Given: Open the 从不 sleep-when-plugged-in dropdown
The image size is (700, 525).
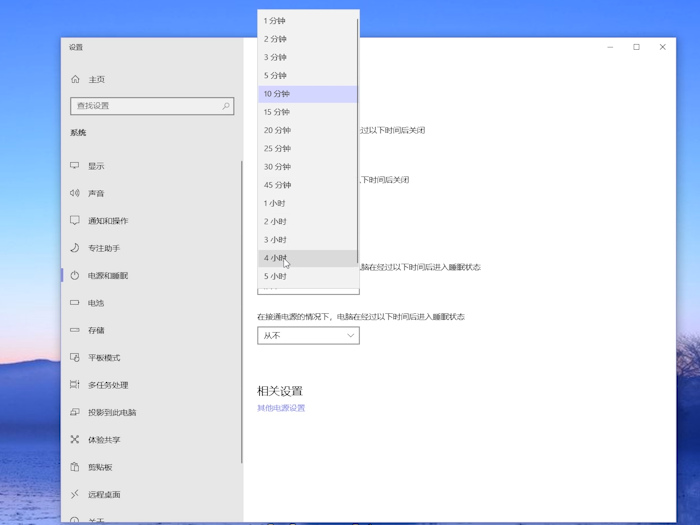Looking at the screenshot, I should [x=308, y=335].
